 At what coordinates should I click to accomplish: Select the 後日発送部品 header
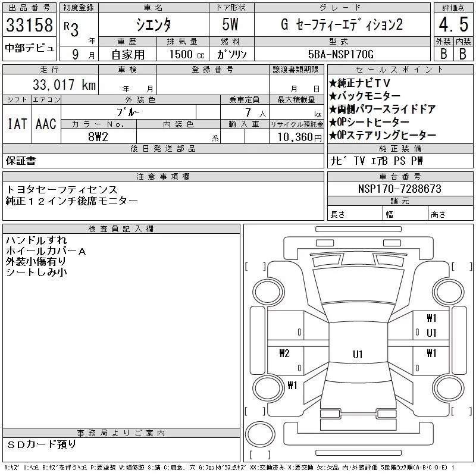point(163,148)
